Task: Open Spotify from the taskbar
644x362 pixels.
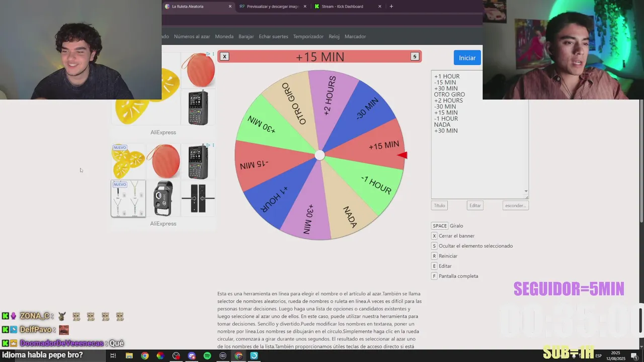Action: 207,355
